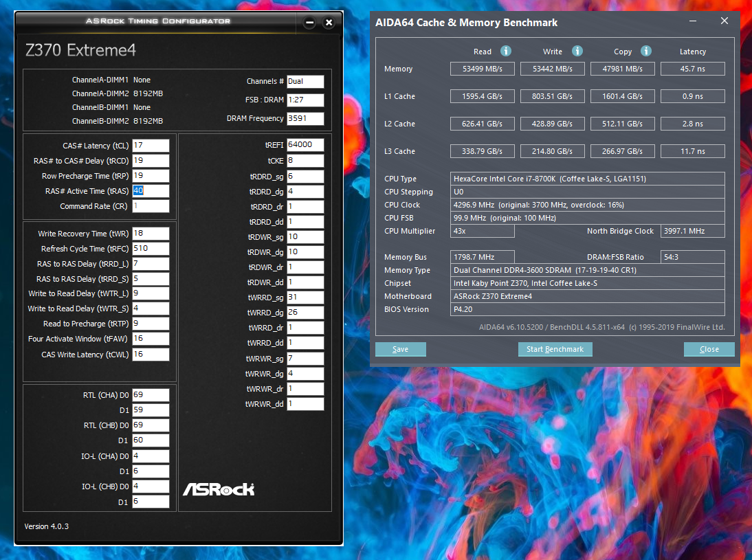This screenshot has width=752, height=560.
Task: Select the tRCD value field
Action: coord(151,161)
